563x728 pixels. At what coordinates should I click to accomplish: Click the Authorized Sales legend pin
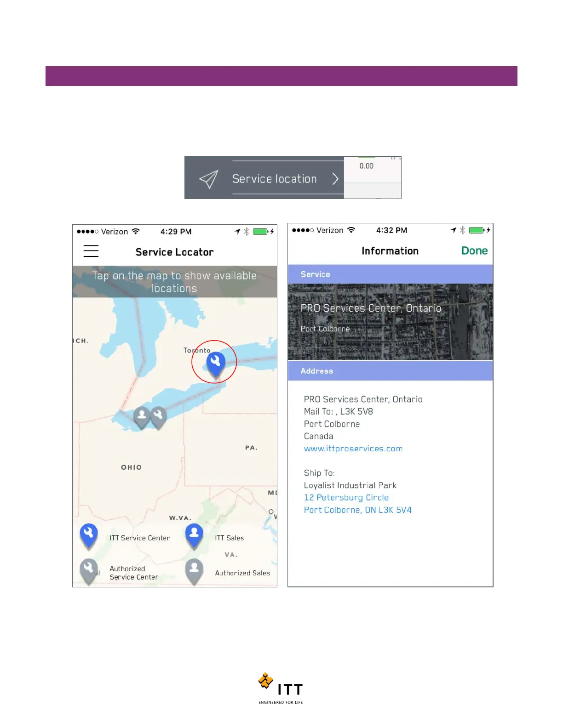(x=194, y=571)
